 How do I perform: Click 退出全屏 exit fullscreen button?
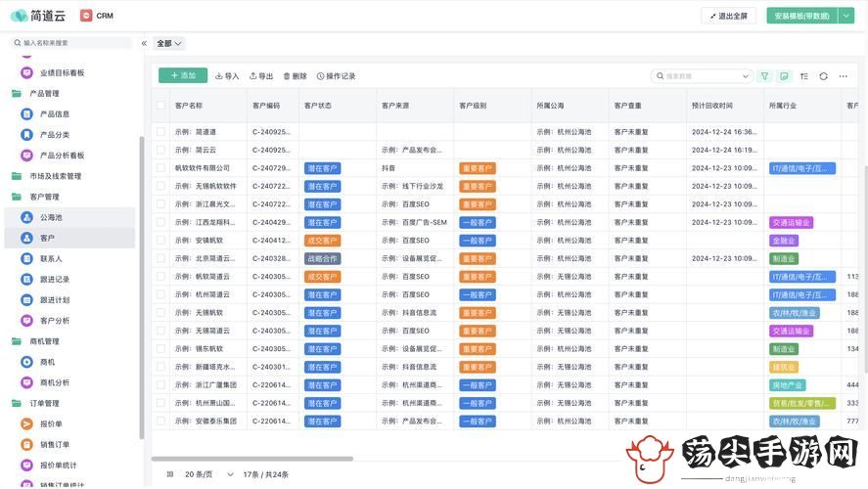tap(728, 16)
